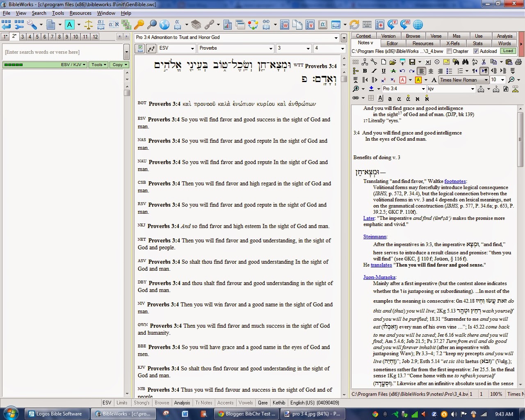This screenshot has height=420, width=525.
Task: Open Logos Bible Software from taskbar
Action: click(57, 414)
